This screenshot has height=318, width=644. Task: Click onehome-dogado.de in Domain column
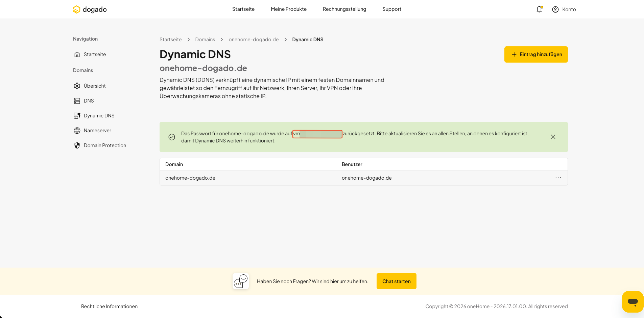[190, 178]
